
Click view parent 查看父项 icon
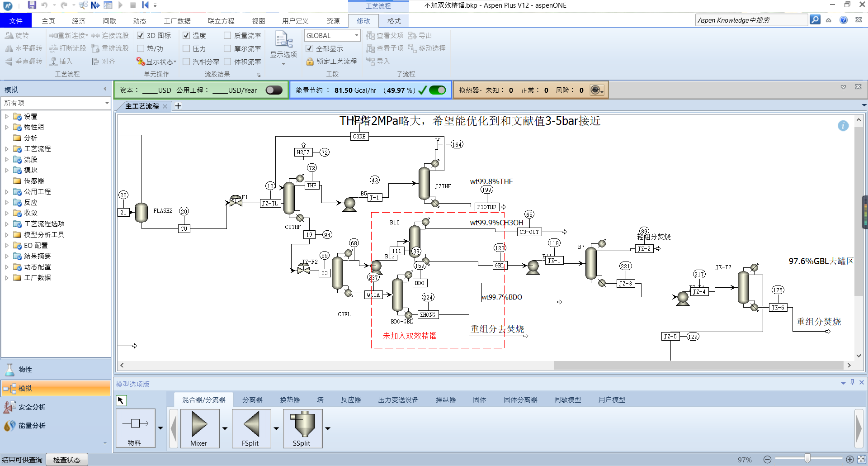(x=371, y=35)
